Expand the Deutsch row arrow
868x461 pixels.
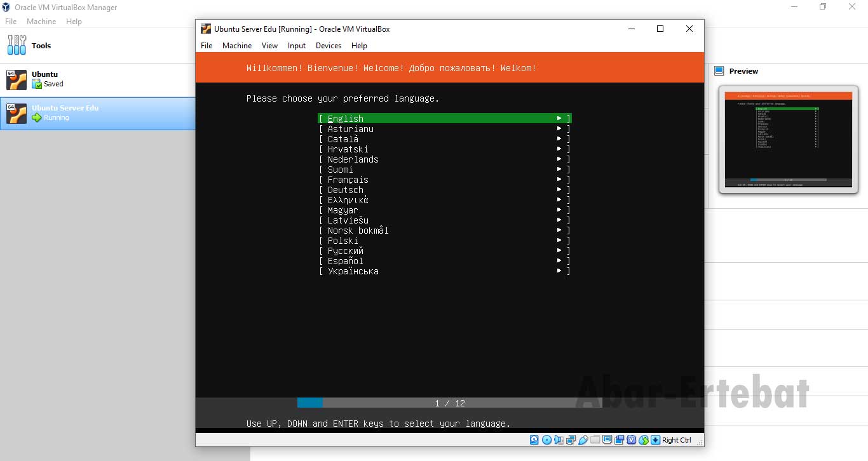pos(559,190)
